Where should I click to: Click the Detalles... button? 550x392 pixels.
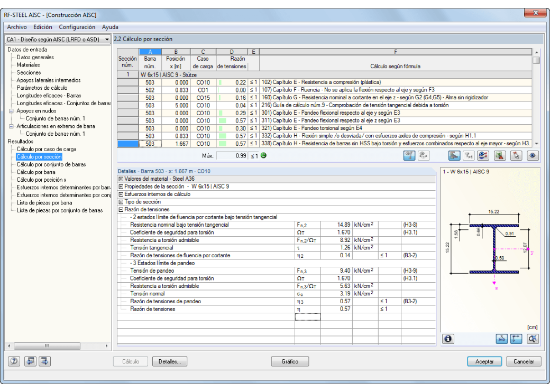point(170,361)
